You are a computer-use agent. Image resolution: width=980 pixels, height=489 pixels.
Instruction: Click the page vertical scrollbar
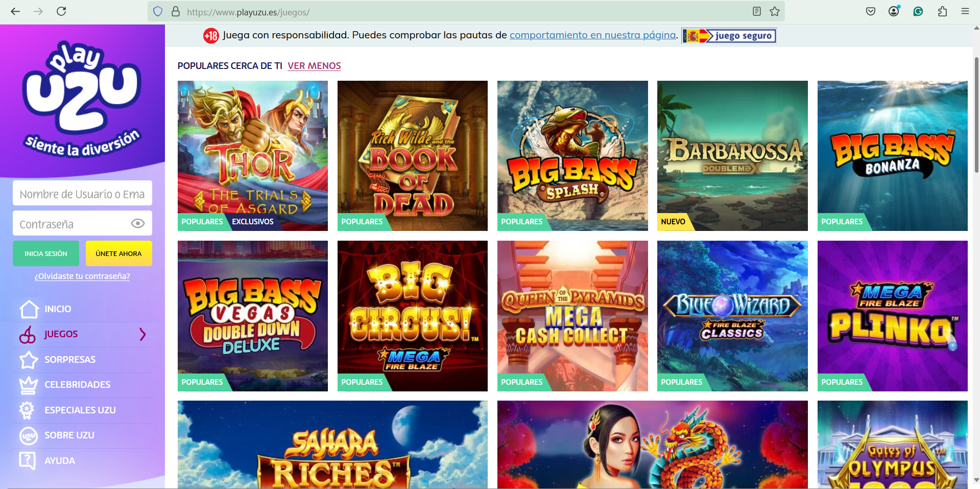(976, 115)
